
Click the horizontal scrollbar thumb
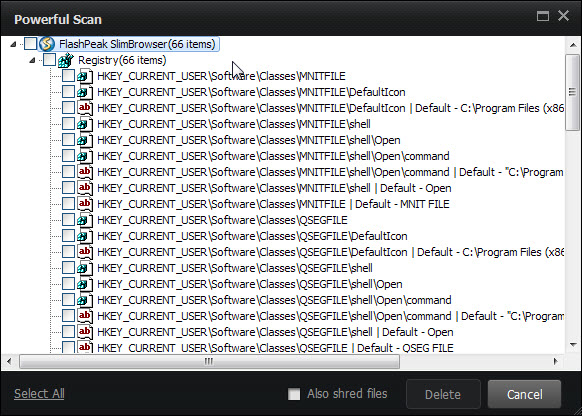point(209,361)
